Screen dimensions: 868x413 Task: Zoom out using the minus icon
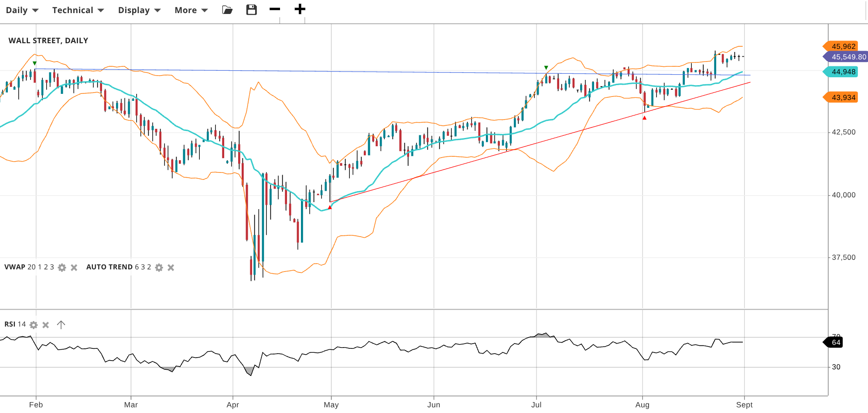tap(275, 9)
